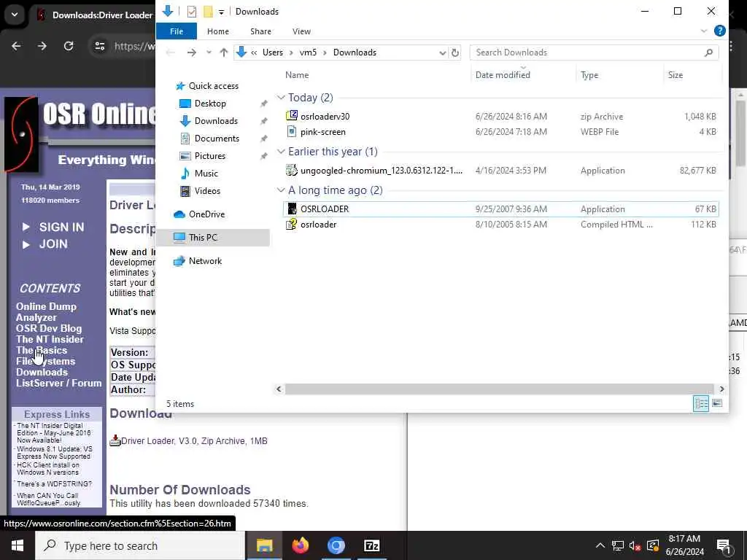Open Music folder in navigation pane

click(x=206, y=174)
